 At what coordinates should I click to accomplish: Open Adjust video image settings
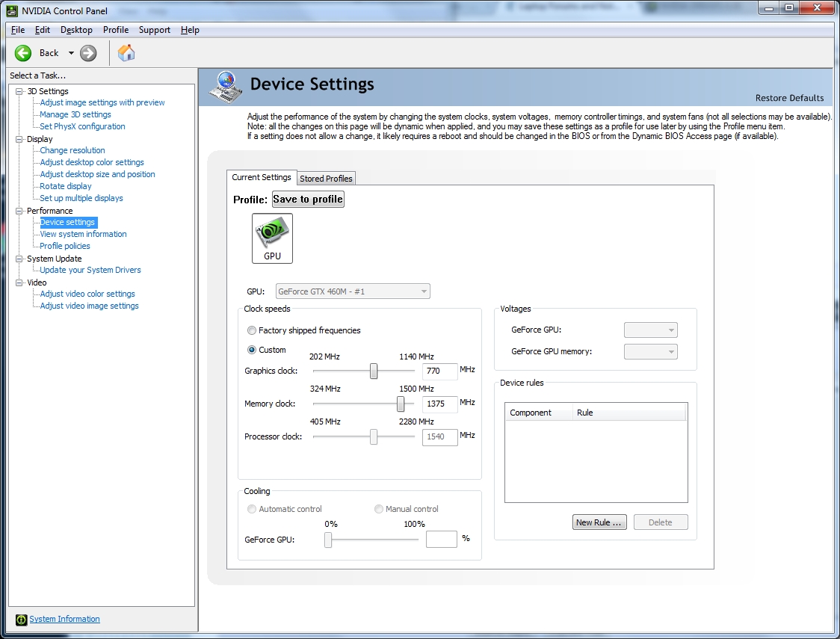coord(90,306)
